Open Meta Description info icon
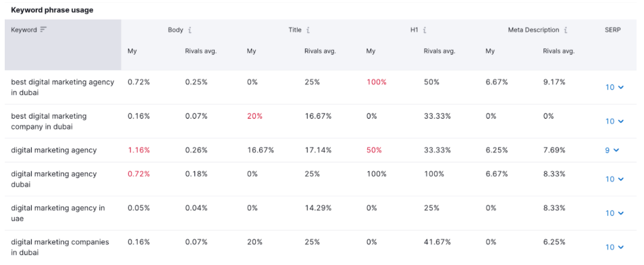 pyautogui.click(x=566, y=30)
